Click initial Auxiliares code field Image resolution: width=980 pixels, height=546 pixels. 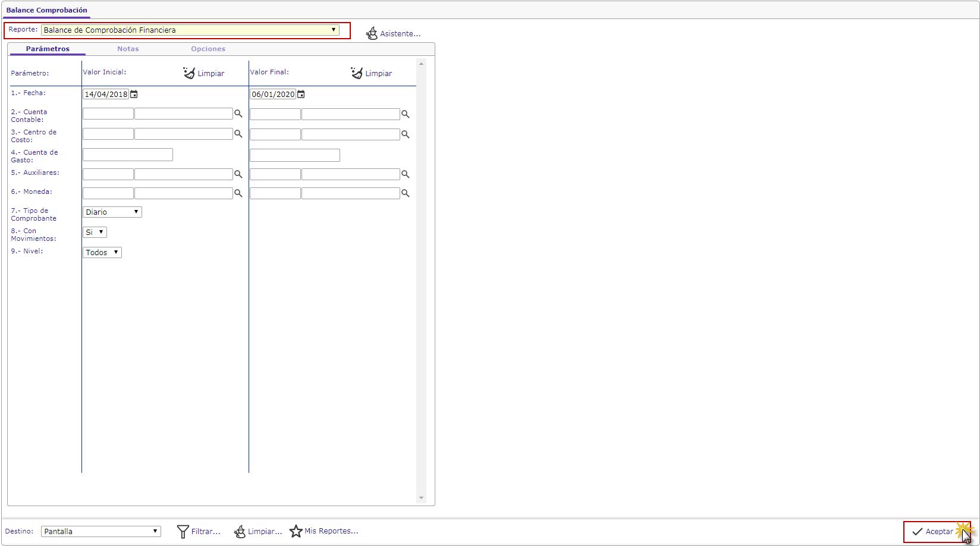click(x=108, y=174)
